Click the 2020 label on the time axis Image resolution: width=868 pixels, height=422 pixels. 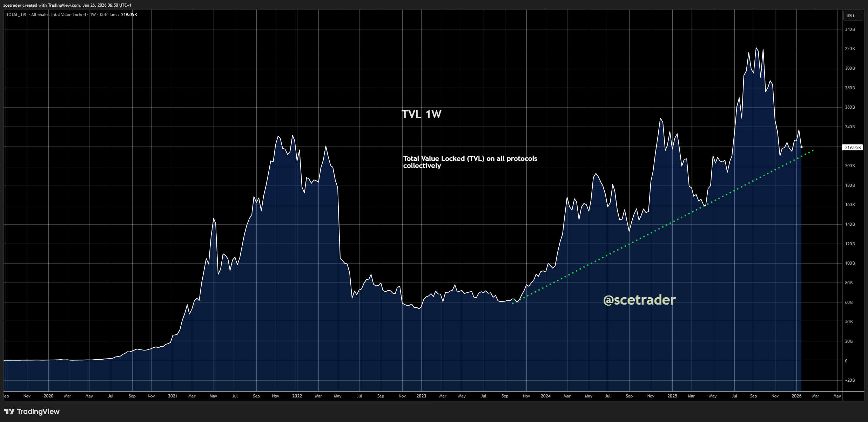pos(48,396)
